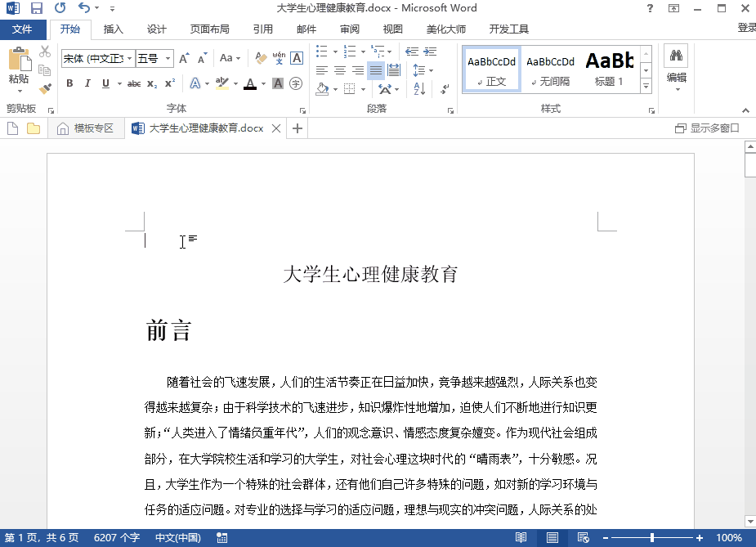This screenshot has width=756, height=547.
Task: Toggle strikethrough formatting
Action: tap(134, 83)
